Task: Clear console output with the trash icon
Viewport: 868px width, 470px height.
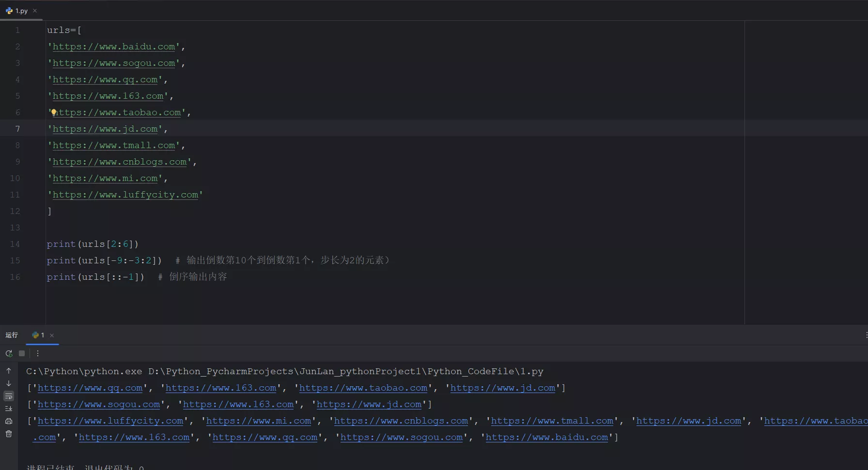Action: (x=9, y=434)
